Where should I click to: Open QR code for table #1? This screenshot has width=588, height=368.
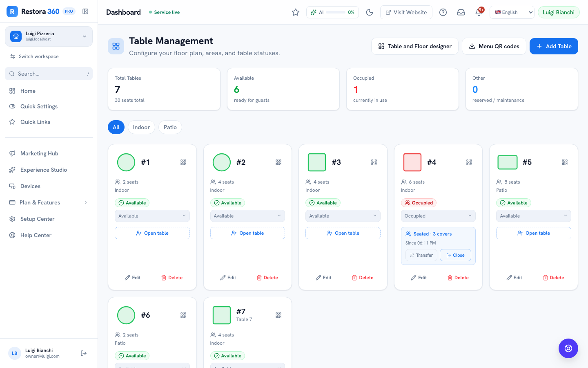183,162
